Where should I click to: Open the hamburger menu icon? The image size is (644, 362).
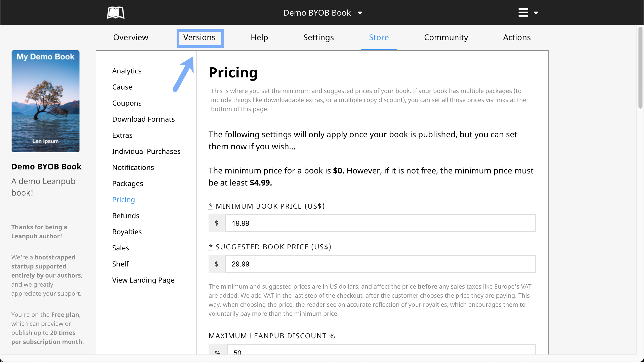[523, 13]
